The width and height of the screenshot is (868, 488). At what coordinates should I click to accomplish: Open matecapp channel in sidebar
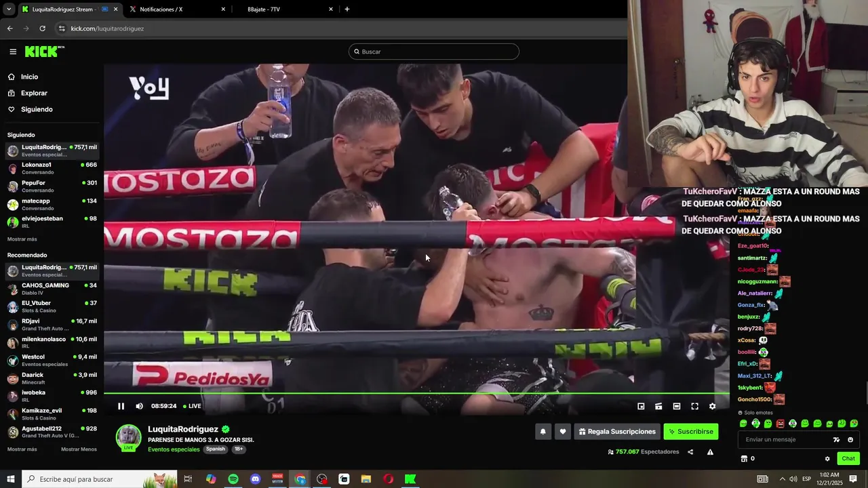52,204
